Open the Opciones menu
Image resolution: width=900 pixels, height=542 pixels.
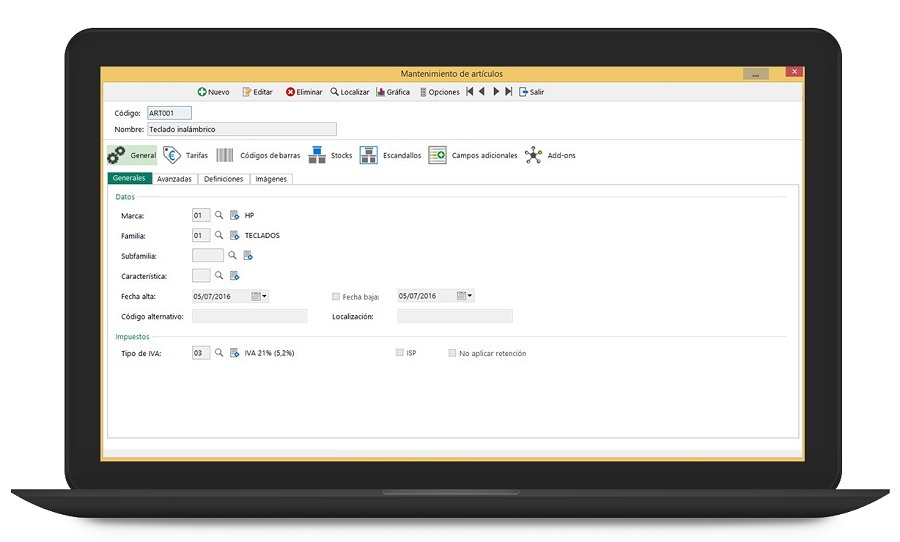(440, 92)
